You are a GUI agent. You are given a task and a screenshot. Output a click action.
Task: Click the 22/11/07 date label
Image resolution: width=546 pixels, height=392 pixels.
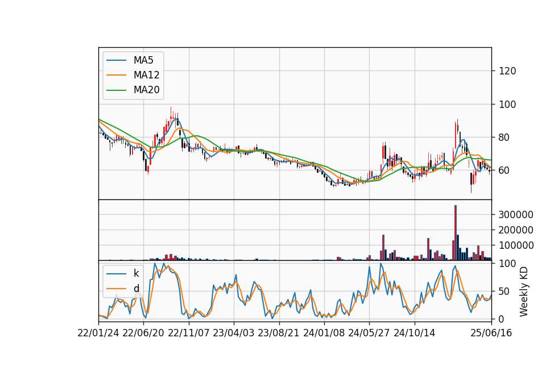(x=189, y=333)
